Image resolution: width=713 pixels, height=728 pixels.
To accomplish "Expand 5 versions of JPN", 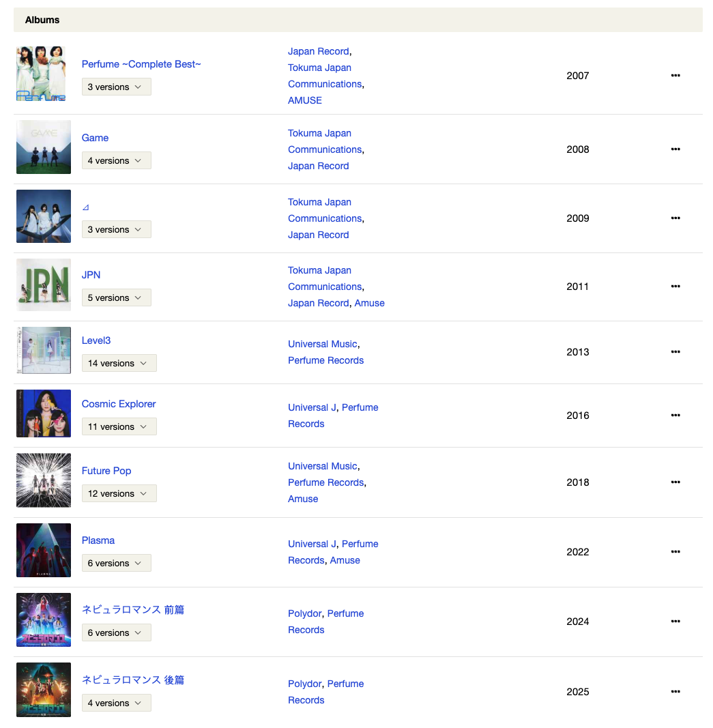I will [117, 297].
